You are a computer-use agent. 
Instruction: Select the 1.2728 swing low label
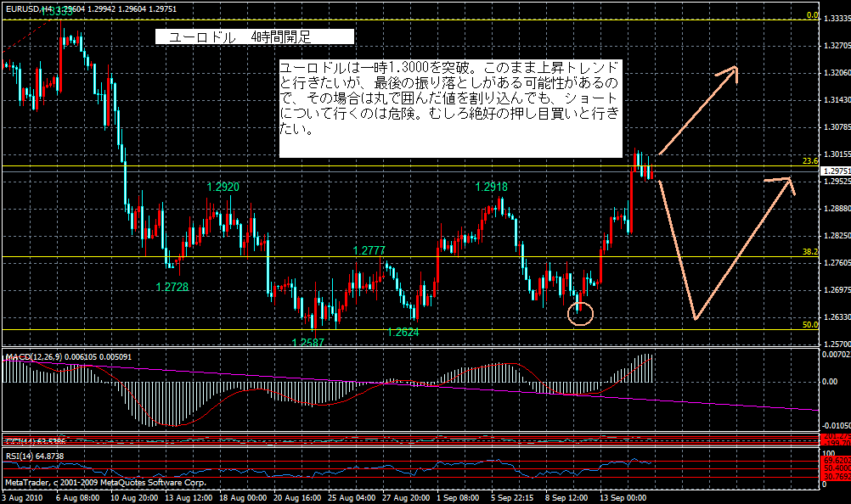click(172, 288)
